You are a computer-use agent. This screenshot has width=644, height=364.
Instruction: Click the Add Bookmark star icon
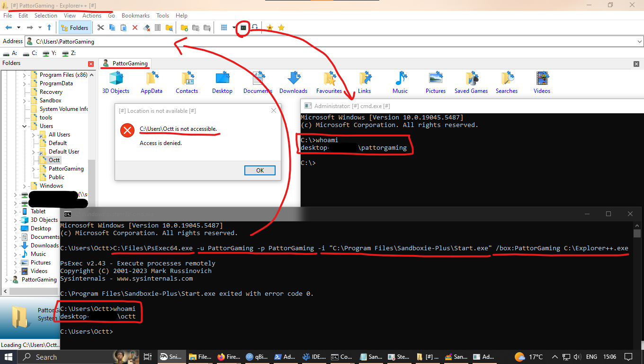[x=270, y=28]
